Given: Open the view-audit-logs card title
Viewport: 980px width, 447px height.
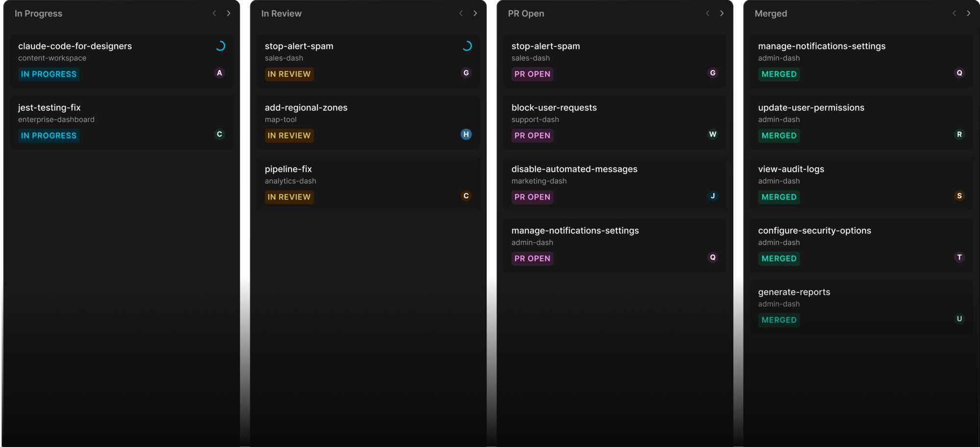Looking at the screenshot, I should click(791, 169).
